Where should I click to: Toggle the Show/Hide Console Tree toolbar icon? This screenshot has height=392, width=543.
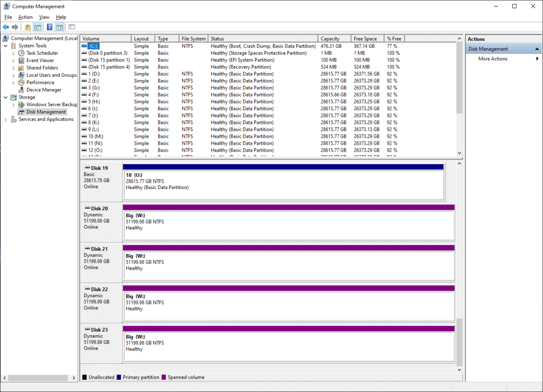[x=38, y=27]
